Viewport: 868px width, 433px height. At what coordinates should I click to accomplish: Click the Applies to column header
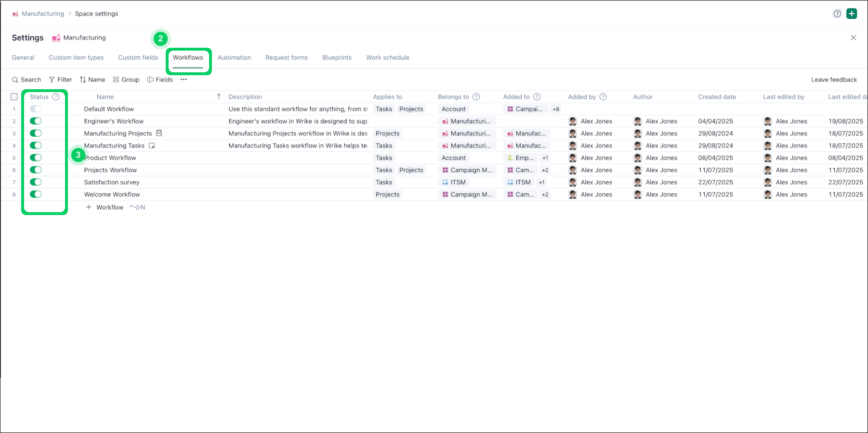pos(387,96)
